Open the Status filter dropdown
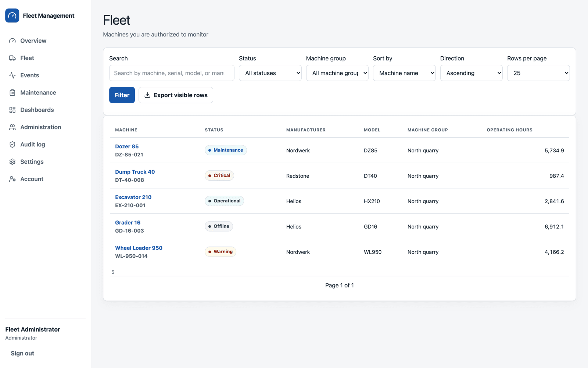The height and width of the screenshot is (368, 588). [x=270, y=73]
